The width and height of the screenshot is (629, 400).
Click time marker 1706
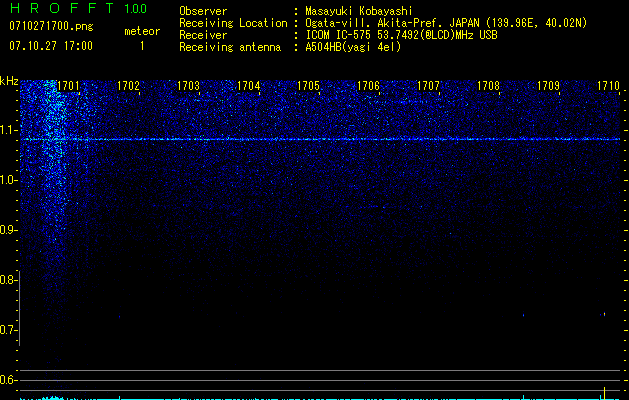point(369,86)
